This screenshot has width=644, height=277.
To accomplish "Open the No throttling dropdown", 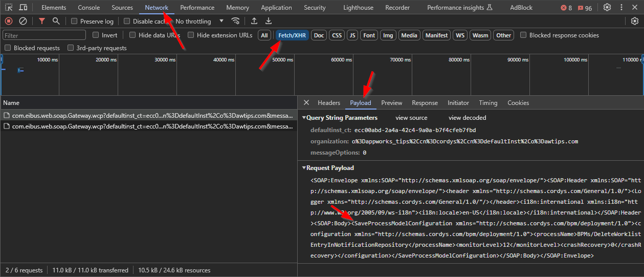I will (x=199, y=22).
